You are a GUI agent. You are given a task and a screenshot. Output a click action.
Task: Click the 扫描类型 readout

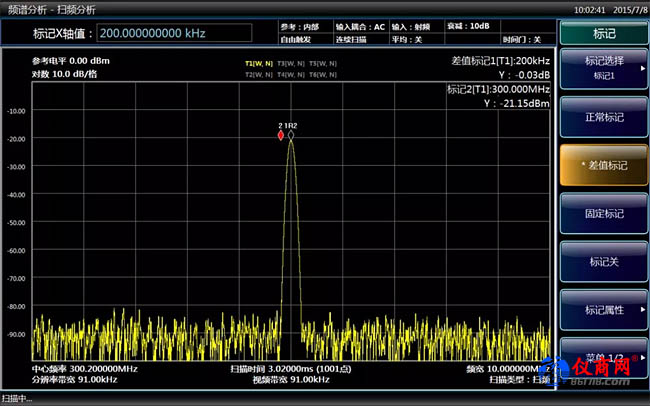(x=520, y=379)
